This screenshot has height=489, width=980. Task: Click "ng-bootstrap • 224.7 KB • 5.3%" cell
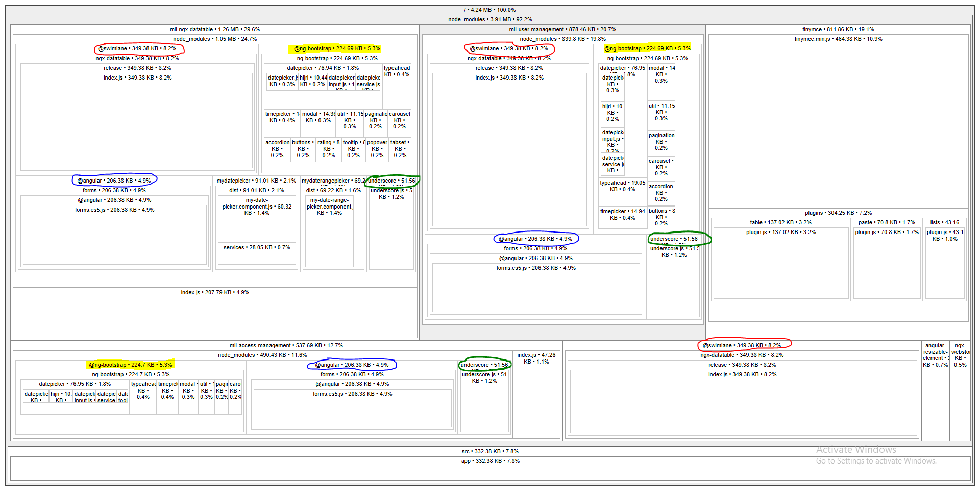(x=131, y=374)
